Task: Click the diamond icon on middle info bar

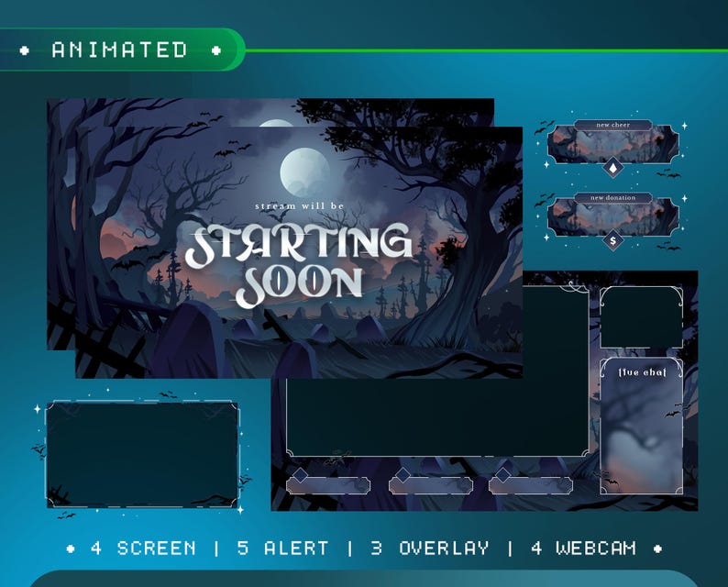Action: tap(403, 475)
